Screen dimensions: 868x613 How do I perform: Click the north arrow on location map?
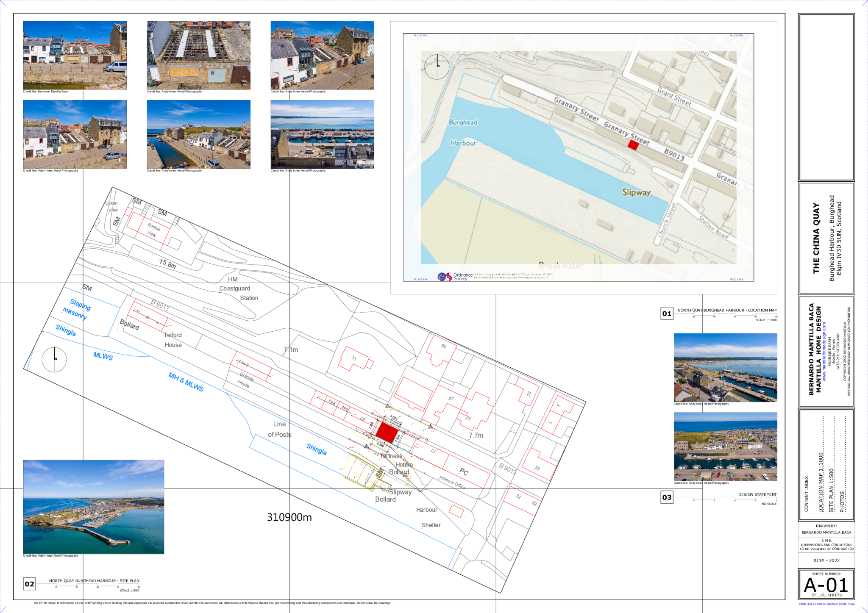pos(437,67)
